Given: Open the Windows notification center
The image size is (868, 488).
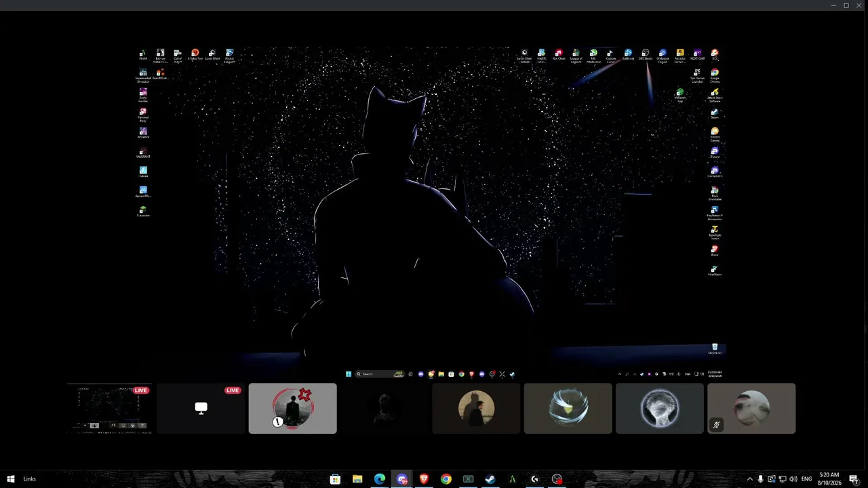Looking at the screenshot, I should coord(854,479).
